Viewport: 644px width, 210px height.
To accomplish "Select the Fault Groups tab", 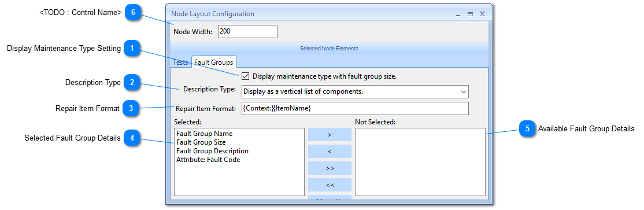I will [213, 62].
